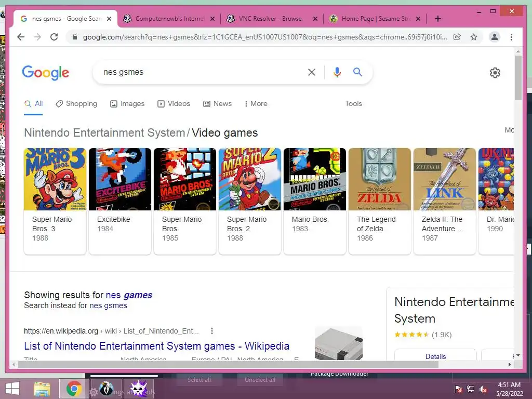The image size is (532, 399).
Task: Click the scroll right arrow on horizontal scrollbar
Action: 509,364
